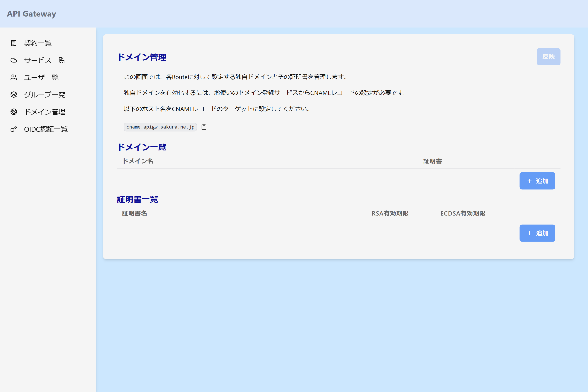This screenshot has width=588, height=392.
Task: Click the plus icon on the domain 追加 button
Action: tap(529, 181)
